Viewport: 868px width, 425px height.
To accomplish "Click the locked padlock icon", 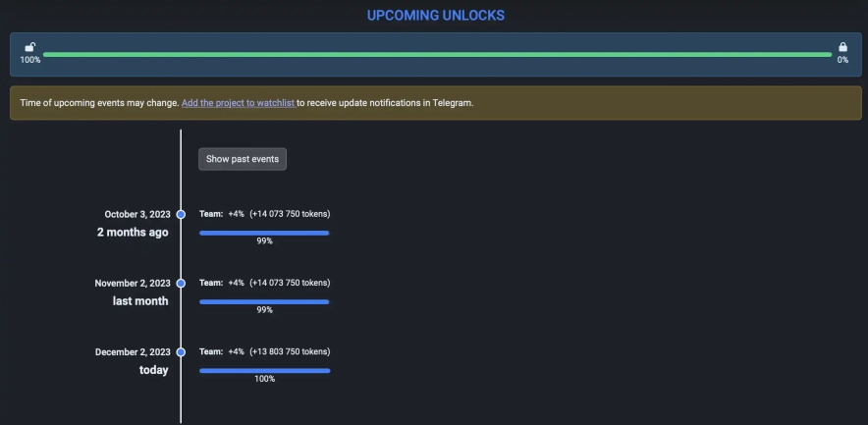I will (842, 47).
